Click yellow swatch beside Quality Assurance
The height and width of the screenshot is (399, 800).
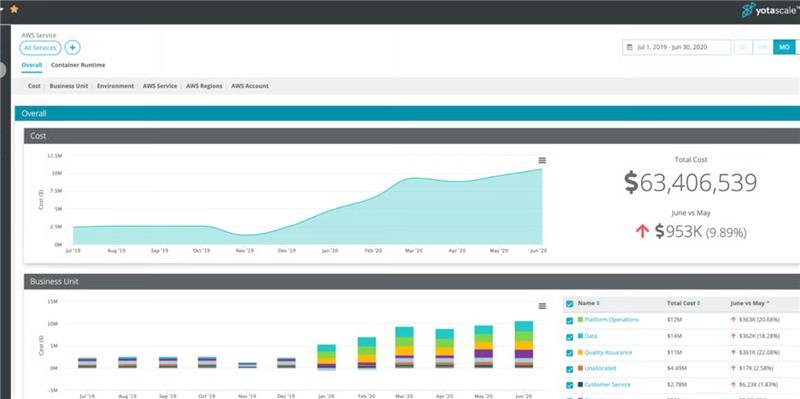(x=580, y=352)
